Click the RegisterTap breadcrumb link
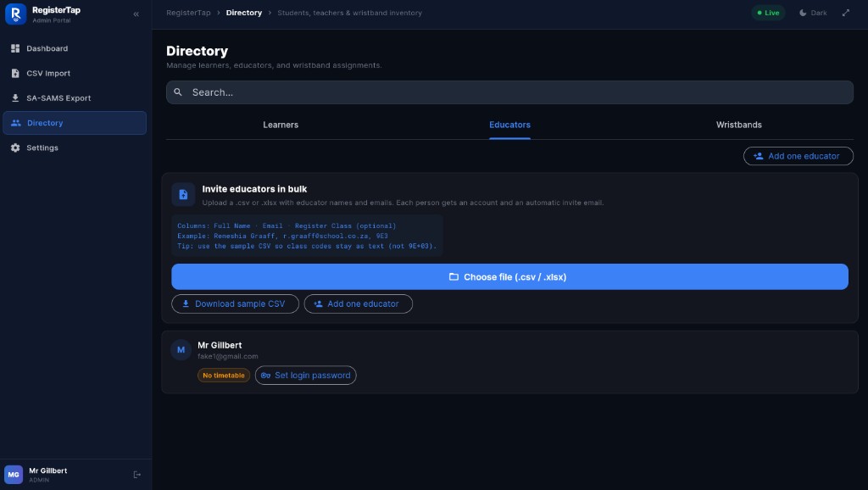Viewport: 868px width, 490px height. (x=188, y=13)
